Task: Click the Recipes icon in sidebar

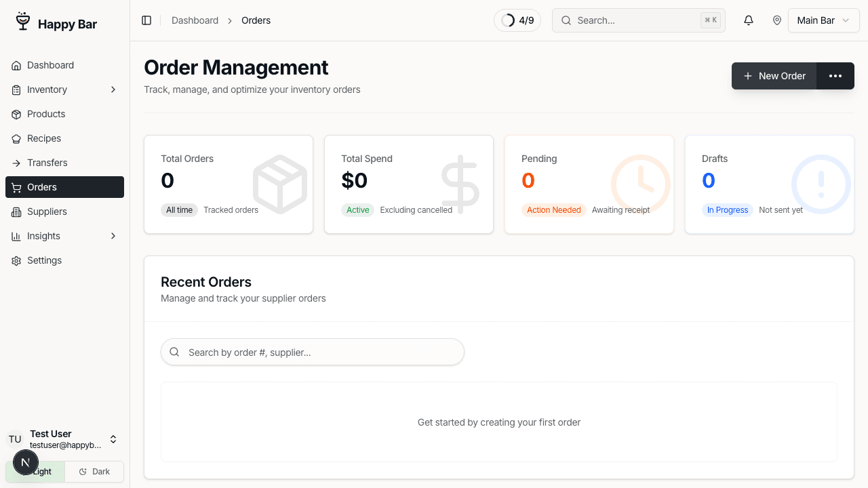Action: pyautogui.click(x=16, y=138)
